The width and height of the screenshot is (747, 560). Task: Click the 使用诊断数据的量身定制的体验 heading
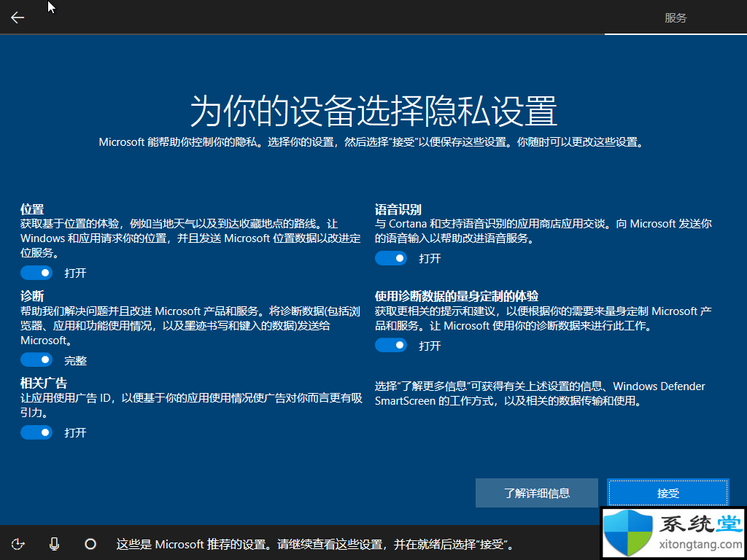[x=457, y=296]
